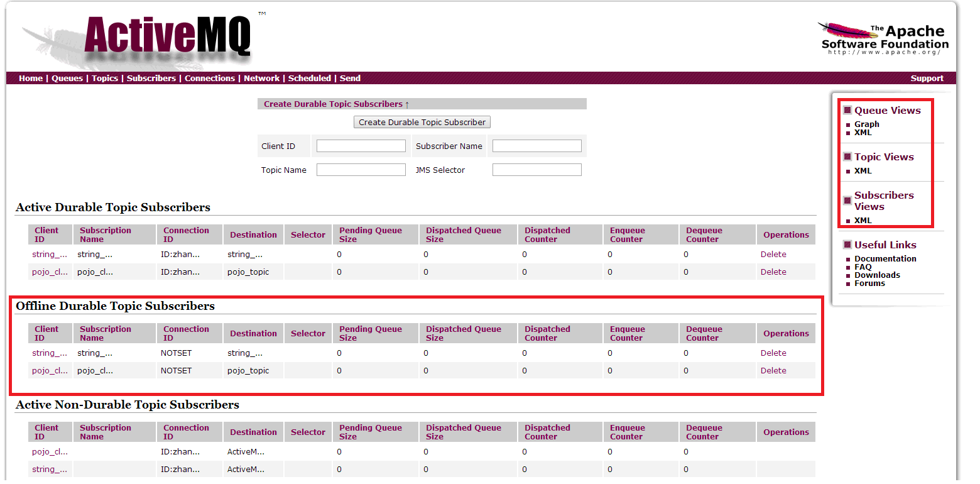The height and width of the screenshot is (484, 980).
Task: Focus the JMS Selector input field
Action: (537, 170)
